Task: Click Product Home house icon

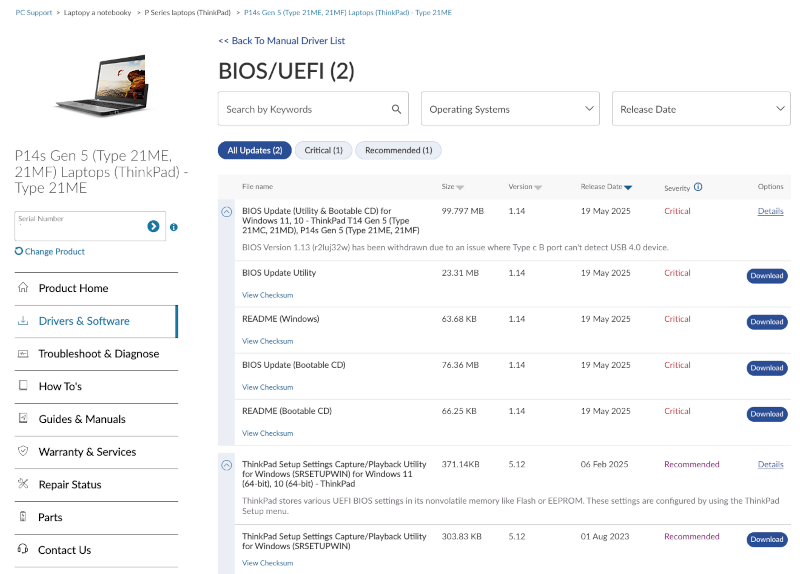Action: tap(23, 287)
